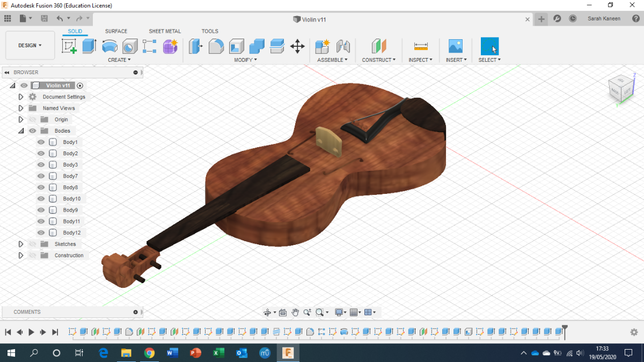Screen dimensions: 644x362
Task: Click the Move/Copy arrows icon
Action: click(x=297, y=46)
